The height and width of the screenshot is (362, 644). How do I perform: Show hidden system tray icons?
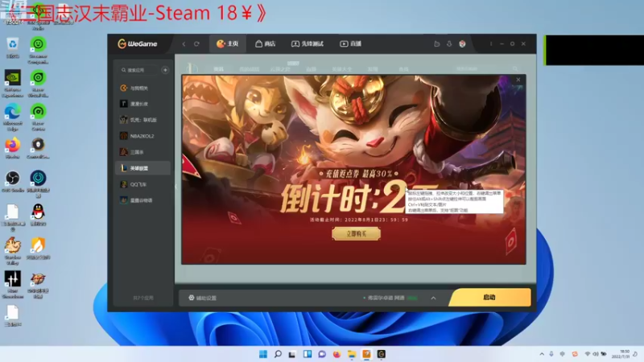[x=542, y=354]
